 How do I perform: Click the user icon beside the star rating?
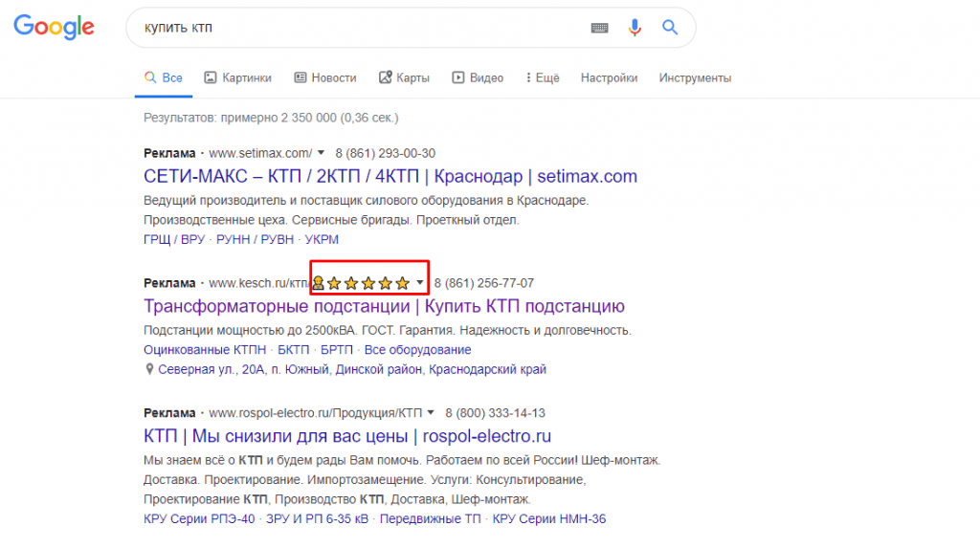click(318, 284)
